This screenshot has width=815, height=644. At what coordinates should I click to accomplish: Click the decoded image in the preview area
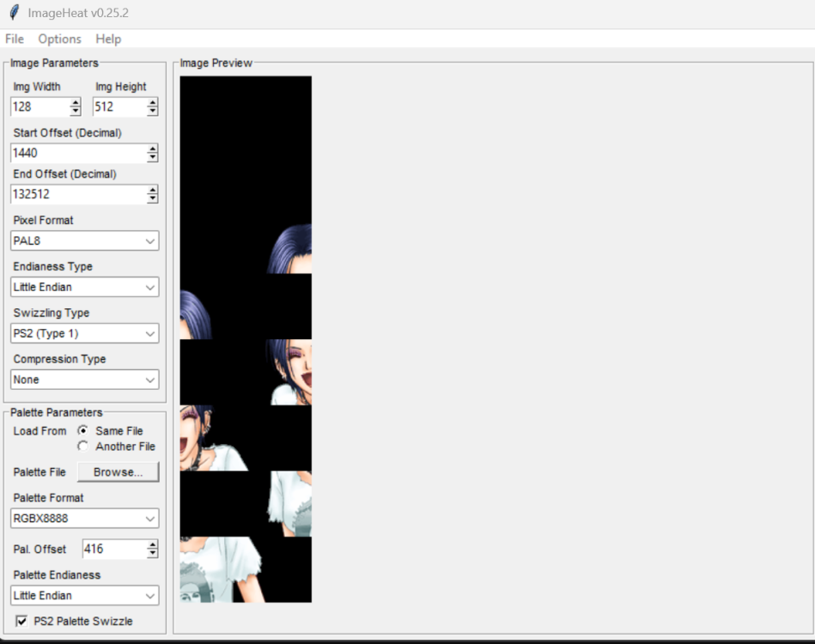(245, 338)
